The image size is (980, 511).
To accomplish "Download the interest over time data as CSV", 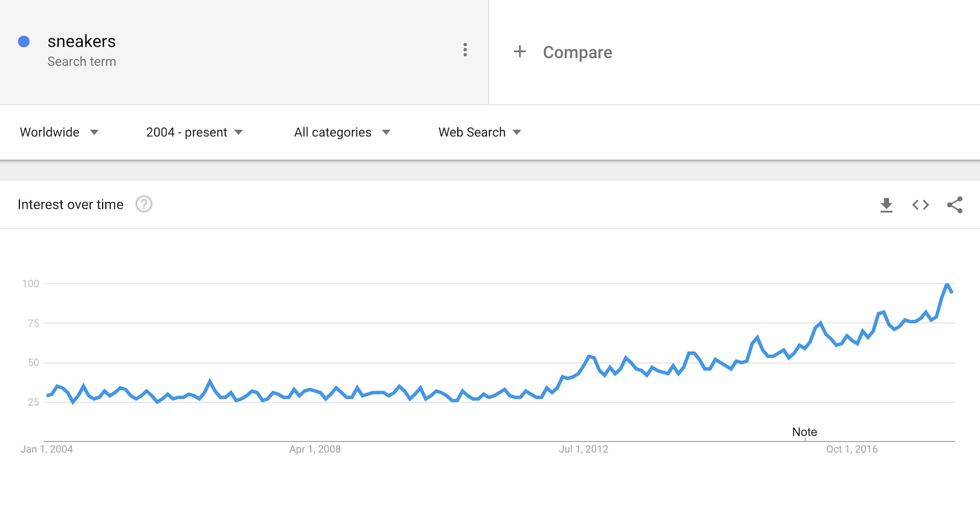I will [886, 205].
